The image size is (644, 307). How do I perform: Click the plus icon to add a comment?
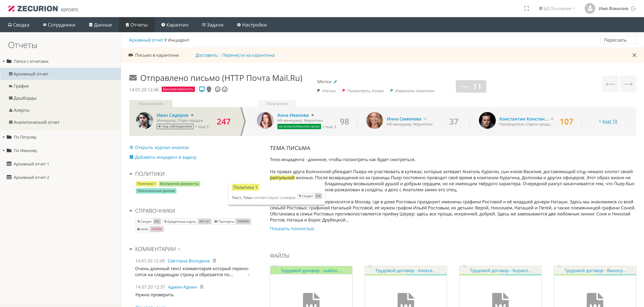pyautogui.click(x=179, y=249)
